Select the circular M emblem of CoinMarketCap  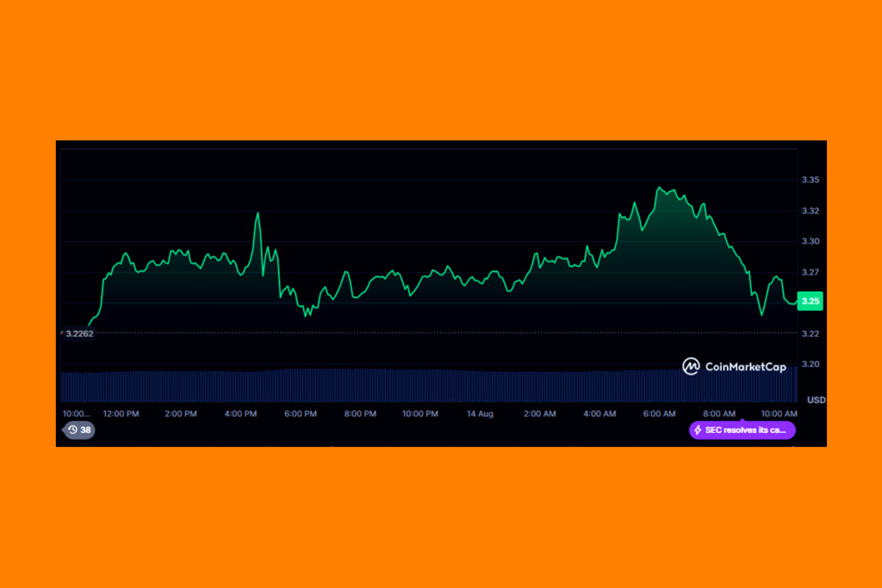pyautogui.click(x=691, y=366)
